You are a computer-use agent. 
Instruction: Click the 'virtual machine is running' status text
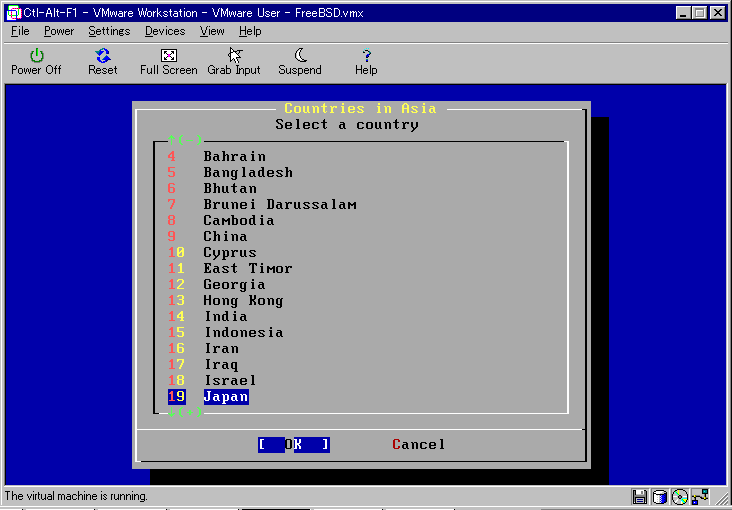pyautogui.click(x=76, y=496)
